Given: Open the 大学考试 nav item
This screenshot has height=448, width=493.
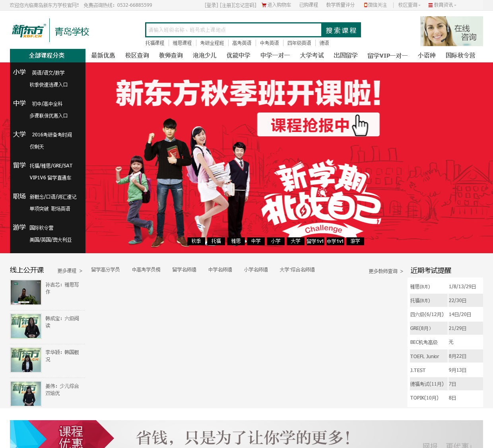Looking at the screenshot, I should click(312, 56).
